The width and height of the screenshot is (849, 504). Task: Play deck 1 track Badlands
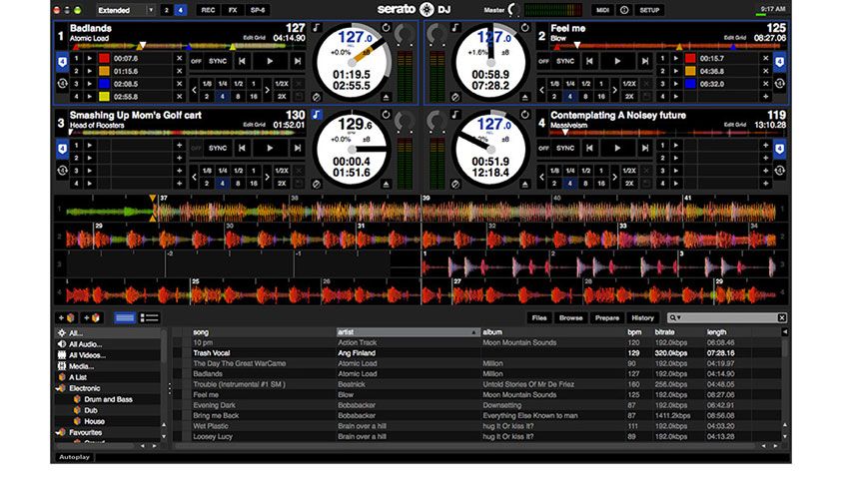pos(270,62)
